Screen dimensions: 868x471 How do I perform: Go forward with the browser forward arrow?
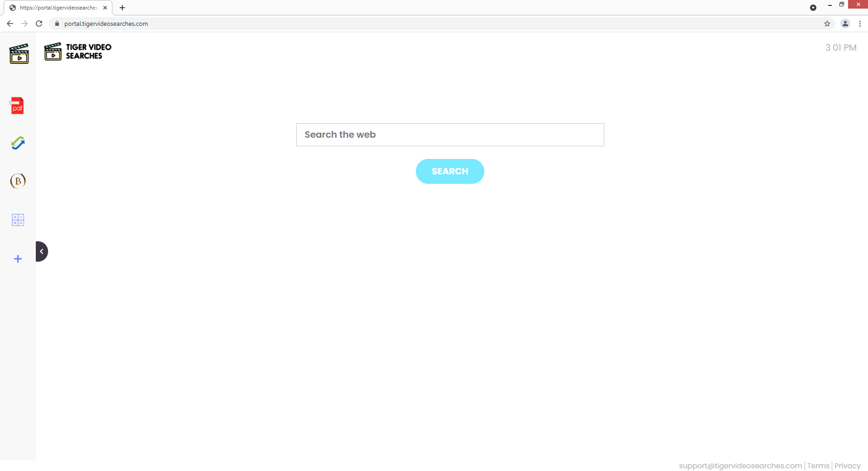tap(24, 24)
